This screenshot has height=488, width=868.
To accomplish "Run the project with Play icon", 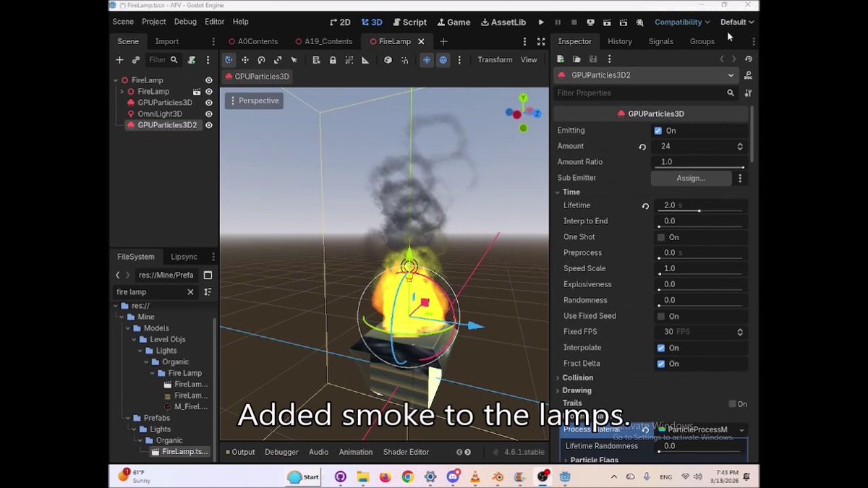I will [x=541, y=22].
